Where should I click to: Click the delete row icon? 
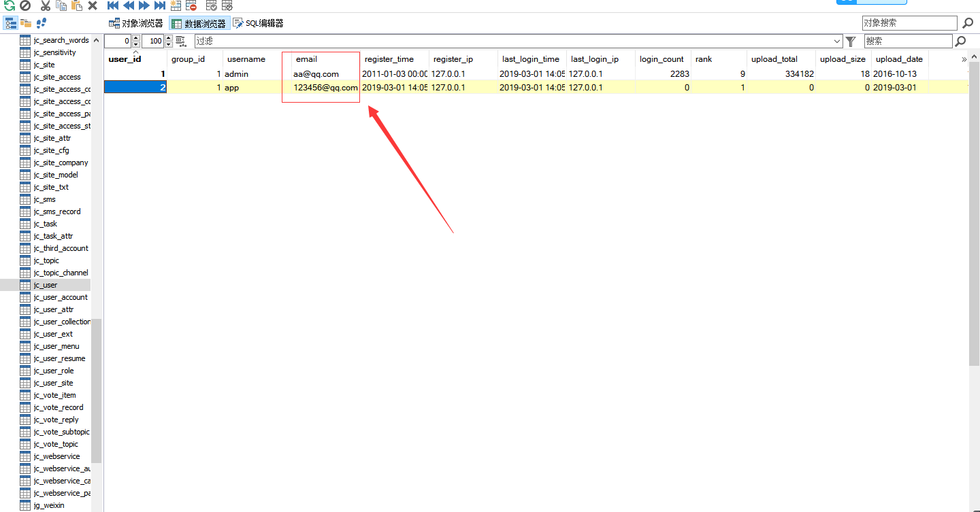[191, 5]
